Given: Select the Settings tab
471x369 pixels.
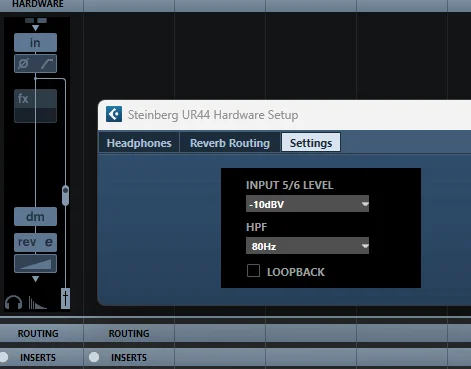Looking at the screenshot, I should coord(311,142).
